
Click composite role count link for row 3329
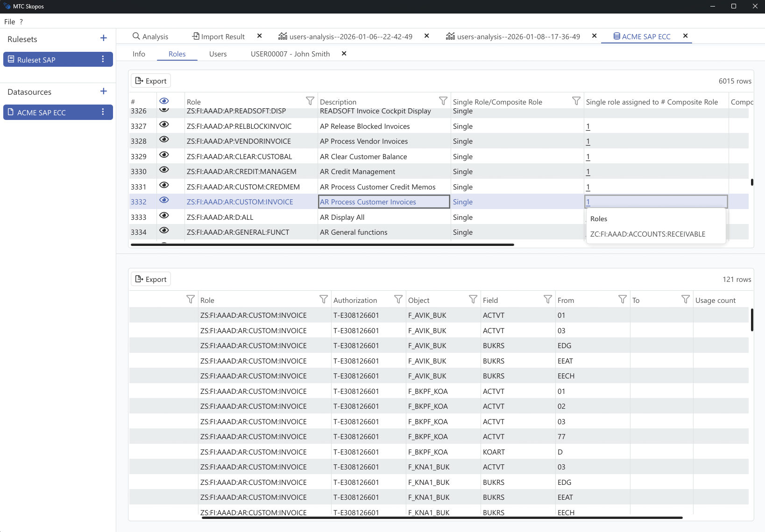(x=588, y=157)
